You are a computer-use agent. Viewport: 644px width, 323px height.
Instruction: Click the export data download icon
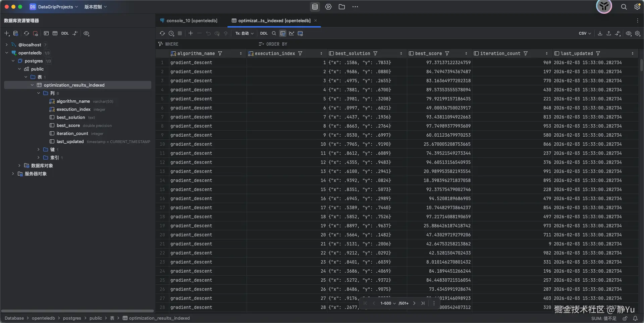pyautogui.click(x=600, y=33)
